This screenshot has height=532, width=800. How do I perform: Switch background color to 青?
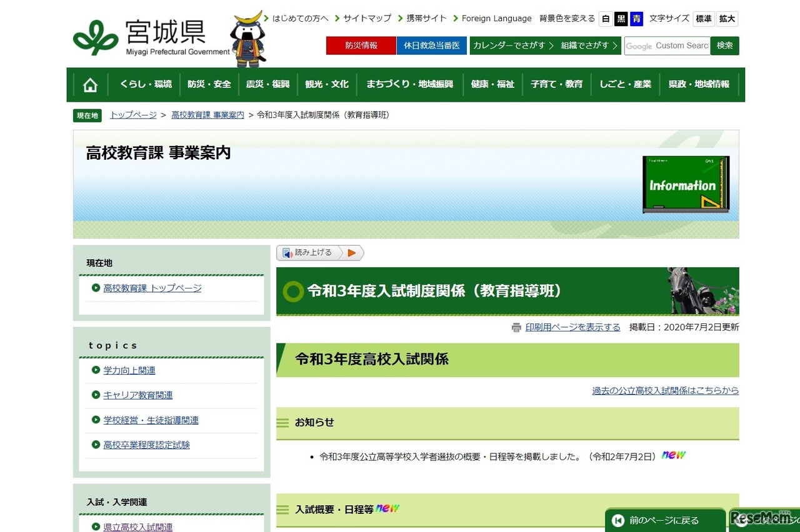click(636, 19)
